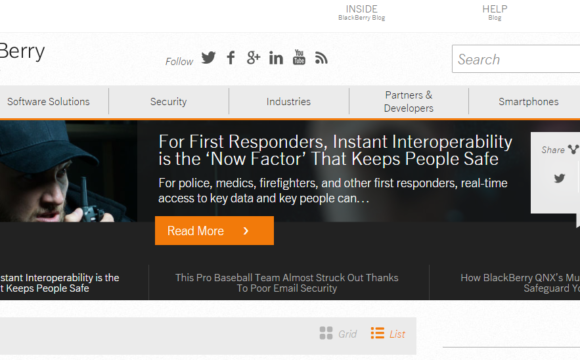The image size is (580, 360).
Task: Open BlackBerry Twitter follow icon
Action: (208, 58)
